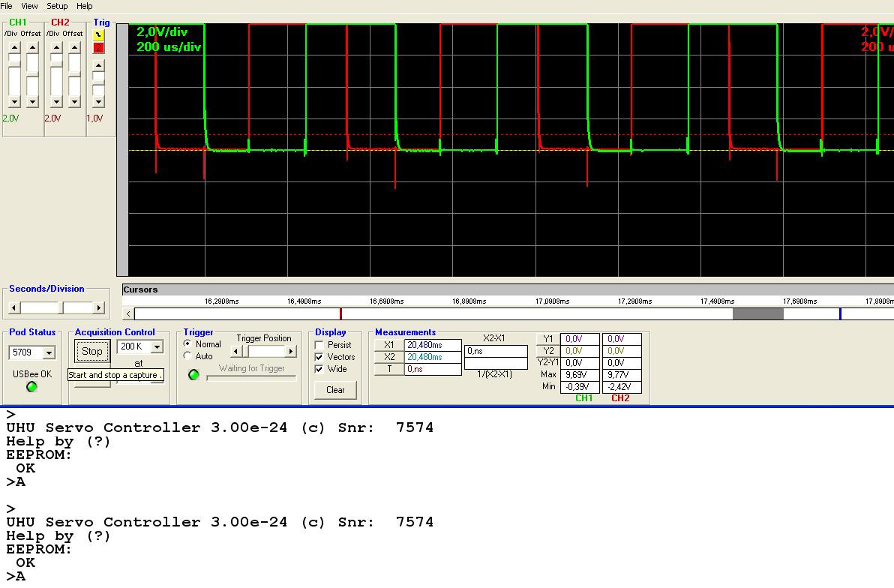Click the USBee OK green status LED
This screenshot has height=588, width=894.
[x=32, y=387]
